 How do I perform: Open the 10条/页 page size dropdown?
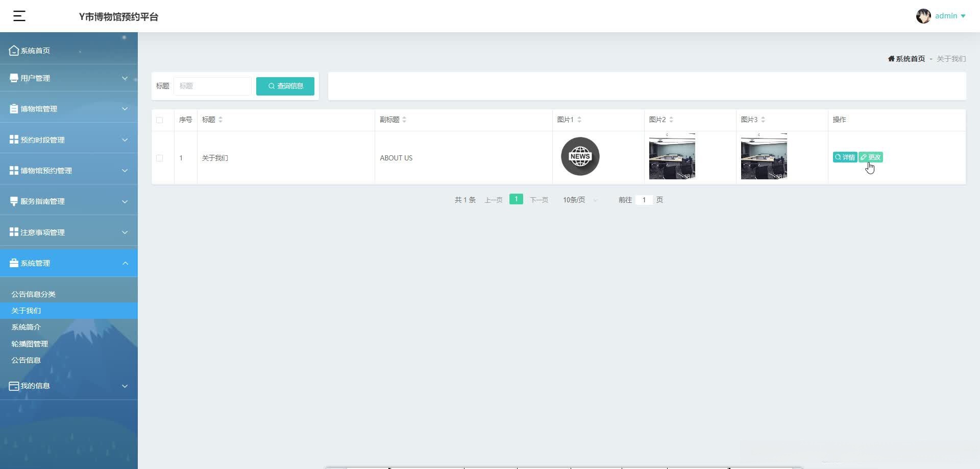pos(580,200)
